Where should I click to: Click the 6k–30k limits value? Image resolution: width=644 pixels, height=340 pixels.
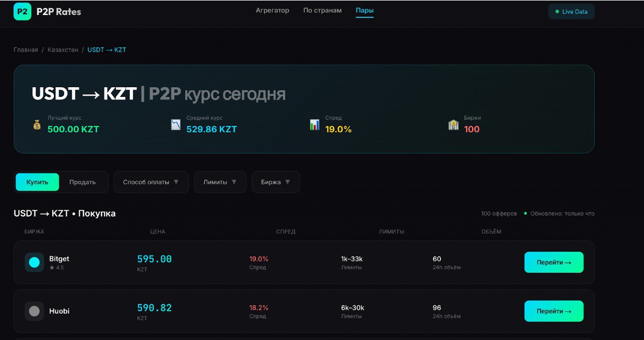353,308
